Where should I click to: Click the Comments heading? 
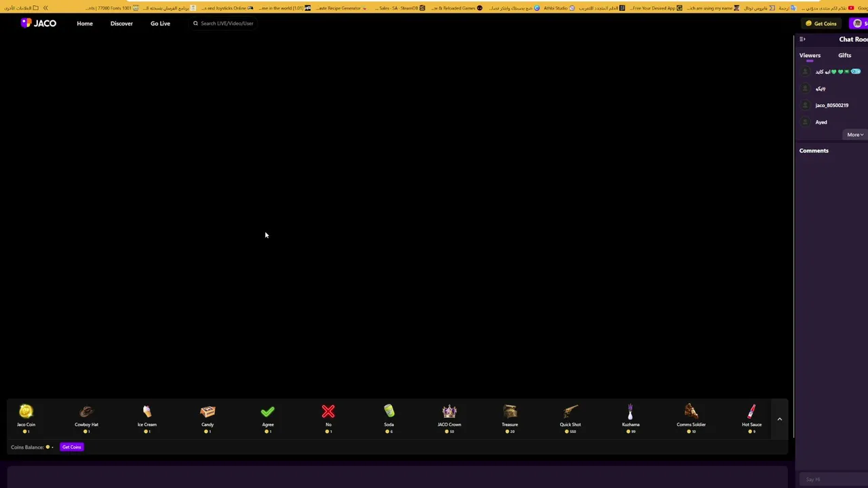pyautogui.click(x=814, y=150)
